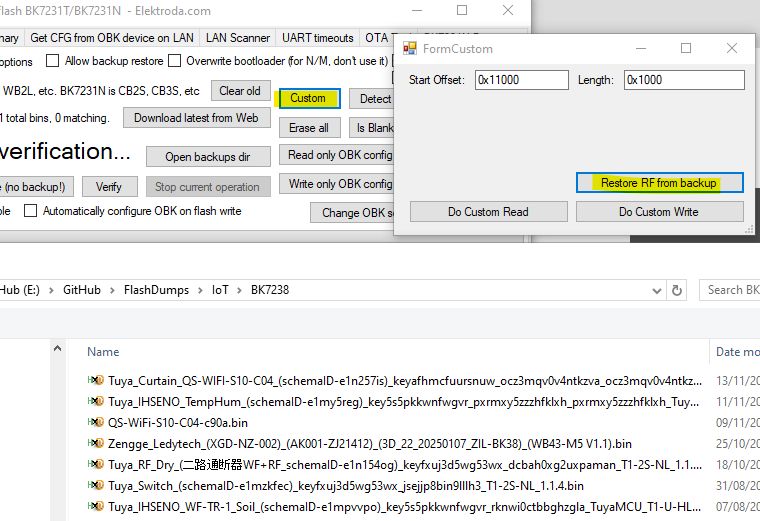Select the FlashDumps breadcrumb segment

tap(156, 290)
